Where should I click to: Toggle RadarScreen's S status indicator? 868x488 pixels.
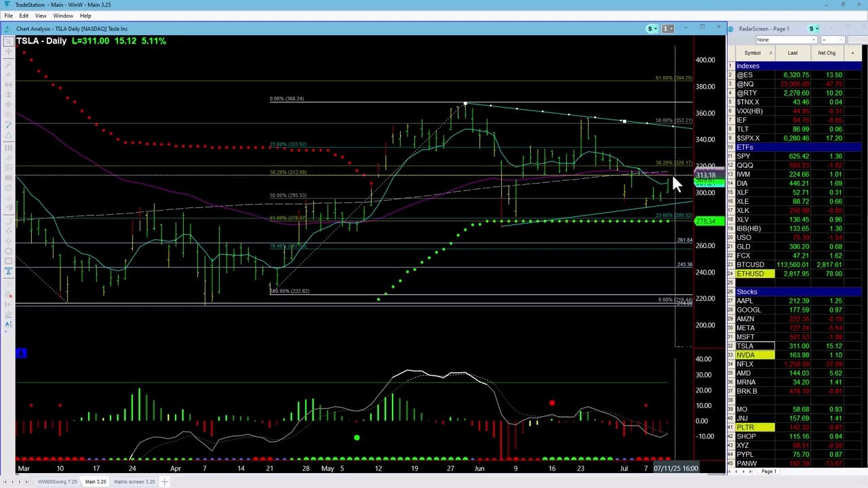pyautogui.click(x=812, y=28)
